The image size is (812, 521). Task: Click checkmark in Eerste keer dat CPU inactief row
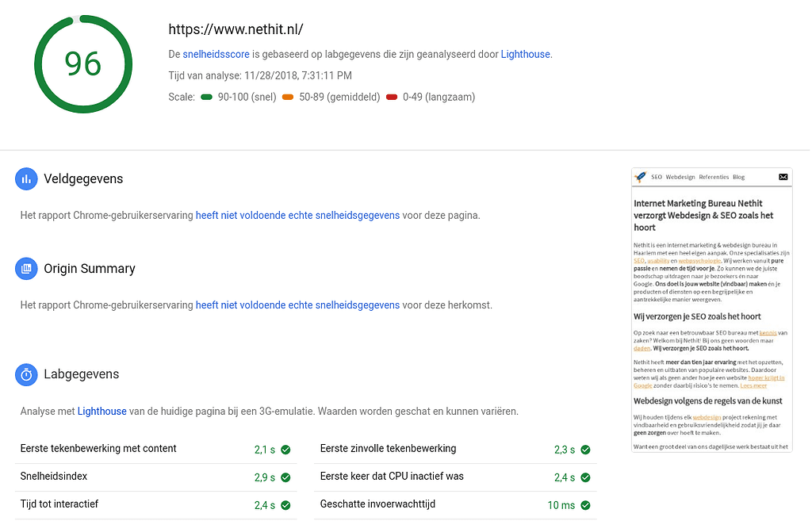[585, 477]
